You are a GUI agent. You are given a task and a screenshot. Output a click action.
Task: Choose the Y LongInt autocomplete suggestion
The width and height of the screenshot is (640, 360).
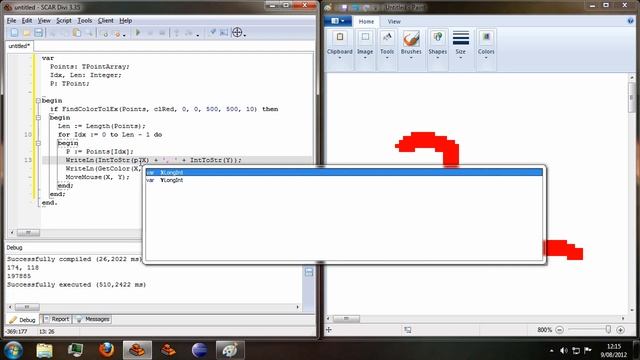pyautogui.click(x=344, y=180)
